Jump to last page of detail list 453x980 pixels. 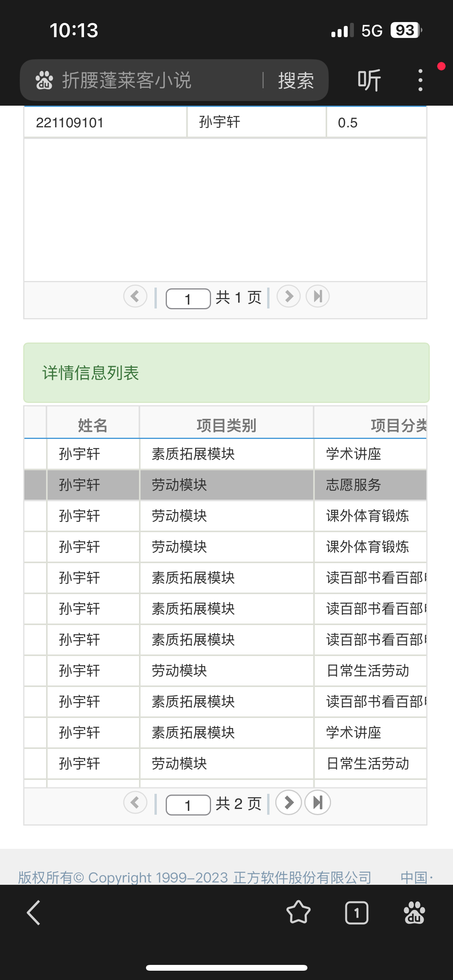pos(317,802)
